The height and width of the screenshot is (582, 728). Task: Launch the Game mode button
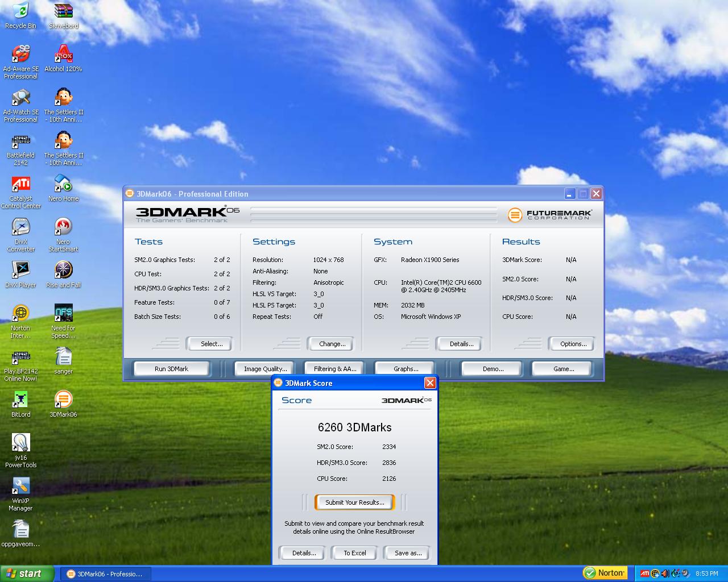coord(563,369)
